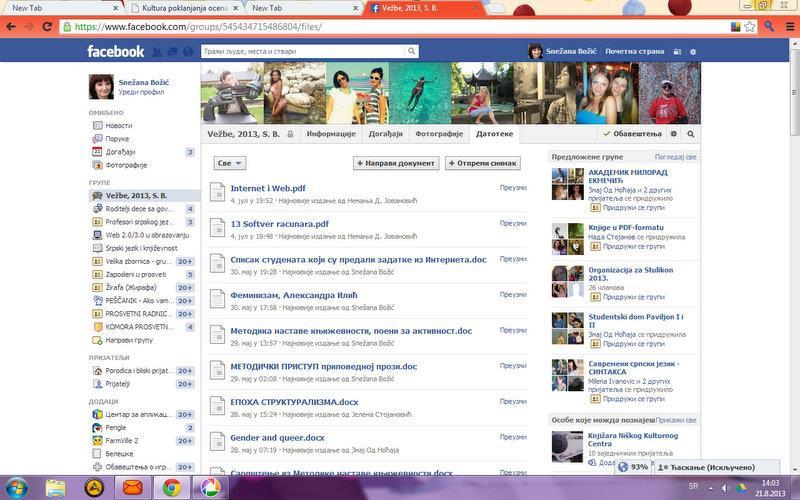The width and height of the screenshot is (800, 500).
Task: Open privacy shortcuts lock icon
Action: 677,52
